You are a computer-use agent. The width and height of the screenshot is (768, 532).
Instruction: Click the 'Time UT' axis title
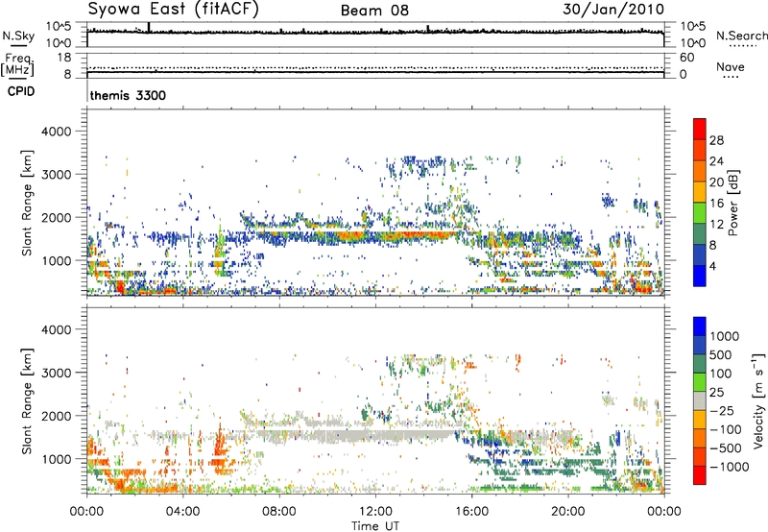(375, 526)
